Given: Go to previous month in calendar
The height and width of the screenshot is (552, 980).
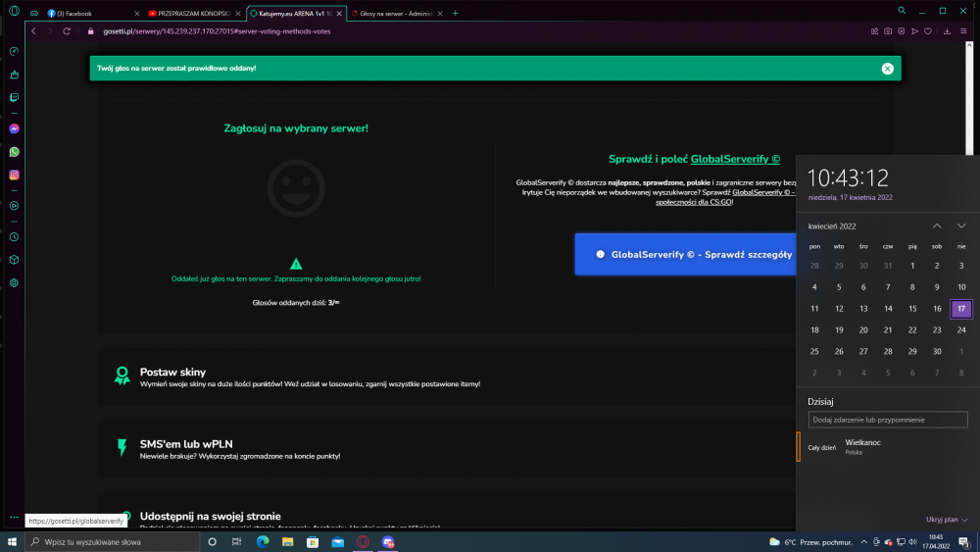Looking at the screenshot, I should click(x=937, y=226).
